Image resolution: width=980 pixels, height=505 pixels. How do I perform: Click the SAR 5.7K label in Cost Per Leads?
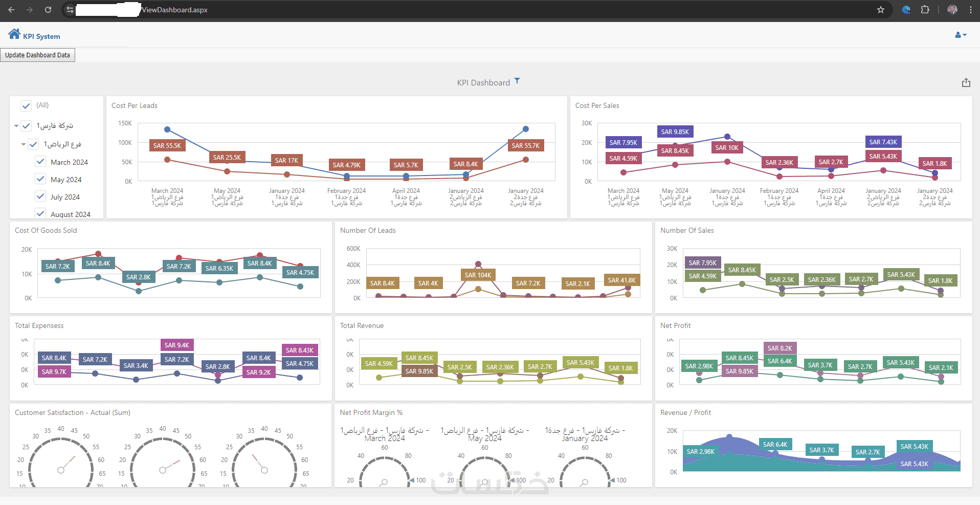point(406,165)
